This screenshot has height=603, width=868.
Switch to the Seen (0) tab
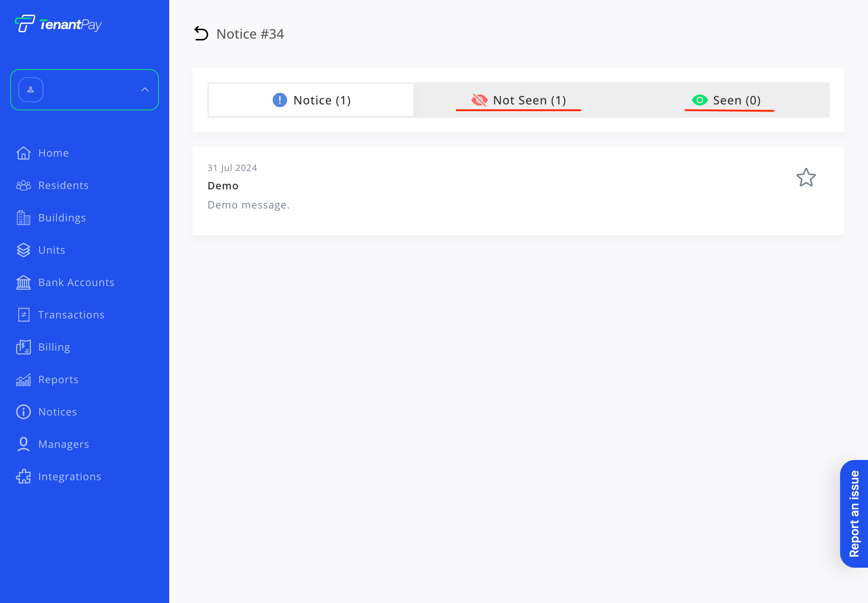click(x=726, y=100)
